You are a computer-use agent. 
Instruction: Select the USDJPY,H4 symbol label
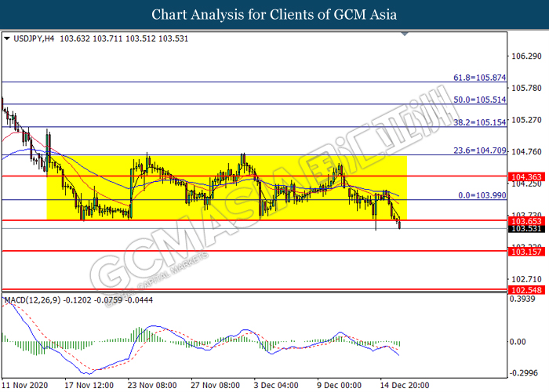pyautogui.click(x=34, y=38)
